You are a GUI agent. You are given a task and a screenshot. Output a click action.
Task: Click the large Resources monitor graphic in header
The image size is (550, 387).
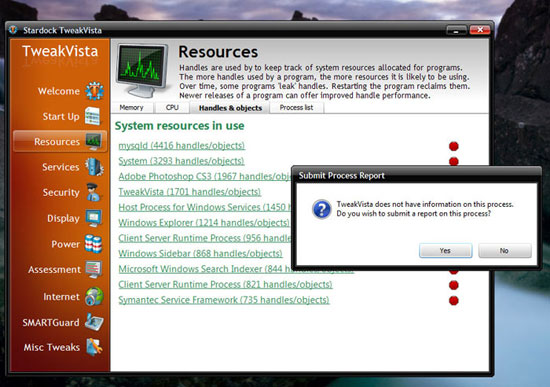click(x=142, y=70)
